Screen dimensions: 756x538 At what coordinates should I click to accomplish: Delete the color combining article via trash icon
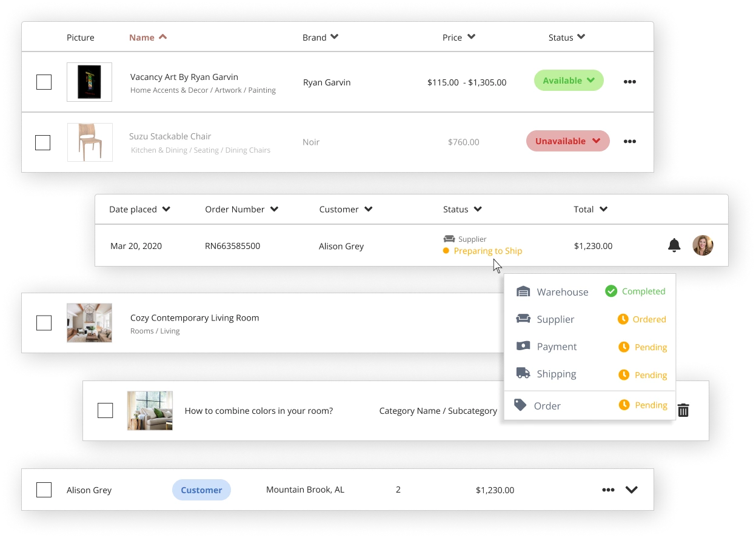683,410
